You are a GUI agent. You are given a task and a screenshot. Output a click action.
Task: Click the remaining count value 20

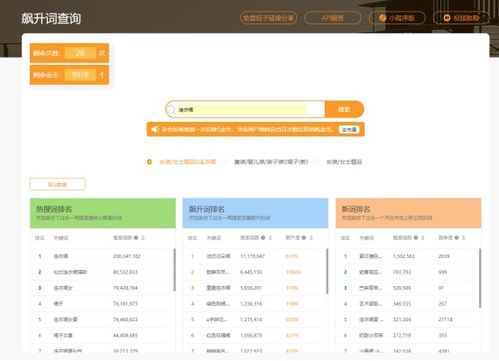point(80,53)
